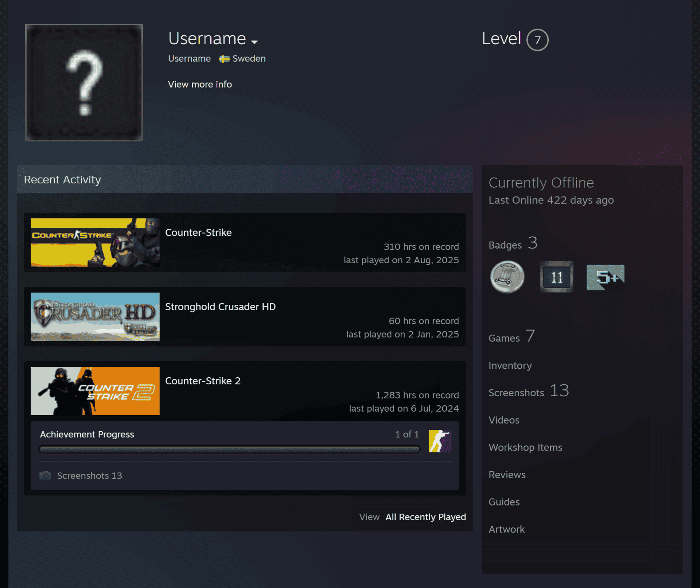Click the 11 years of service badge
This screenshot has height=588, width=700.
coord(556,277)
